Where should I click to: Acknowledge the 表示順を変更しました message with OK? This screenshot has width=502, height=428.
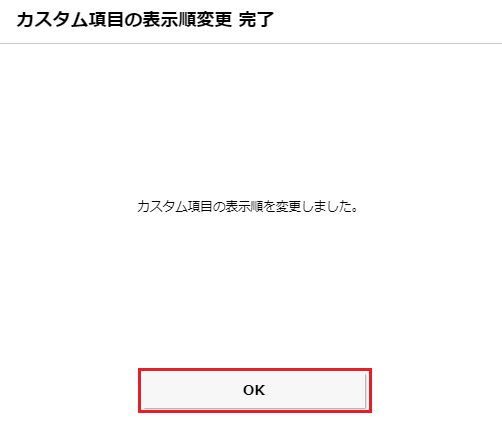pos(255,390)
